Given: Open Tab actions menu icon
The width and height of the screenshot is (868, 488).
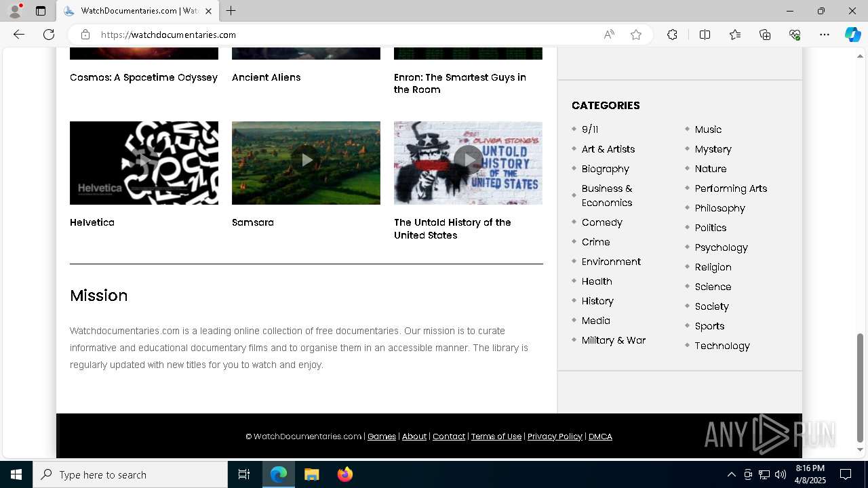Looking at the screenshot, I should tap(41, 11).
